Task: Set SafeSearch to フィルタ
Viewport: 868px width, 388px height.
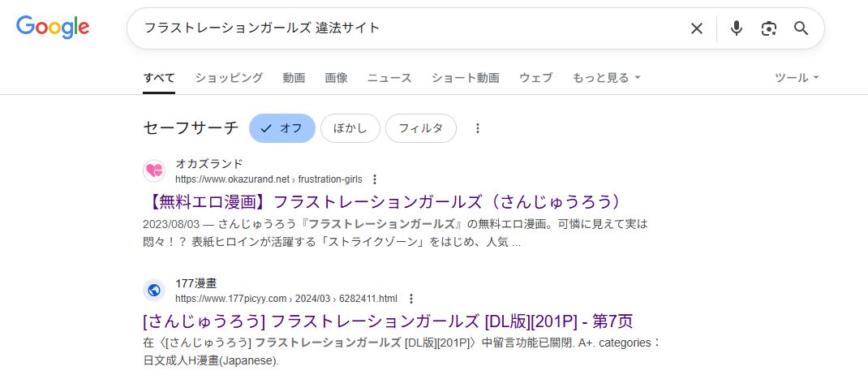Action: (421, 128)
